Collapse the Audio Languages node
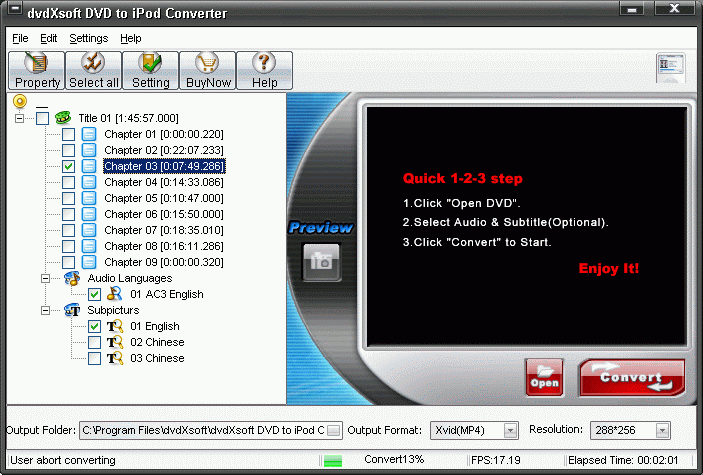Viewport: 703px width, 475px height. pos(45,278)
